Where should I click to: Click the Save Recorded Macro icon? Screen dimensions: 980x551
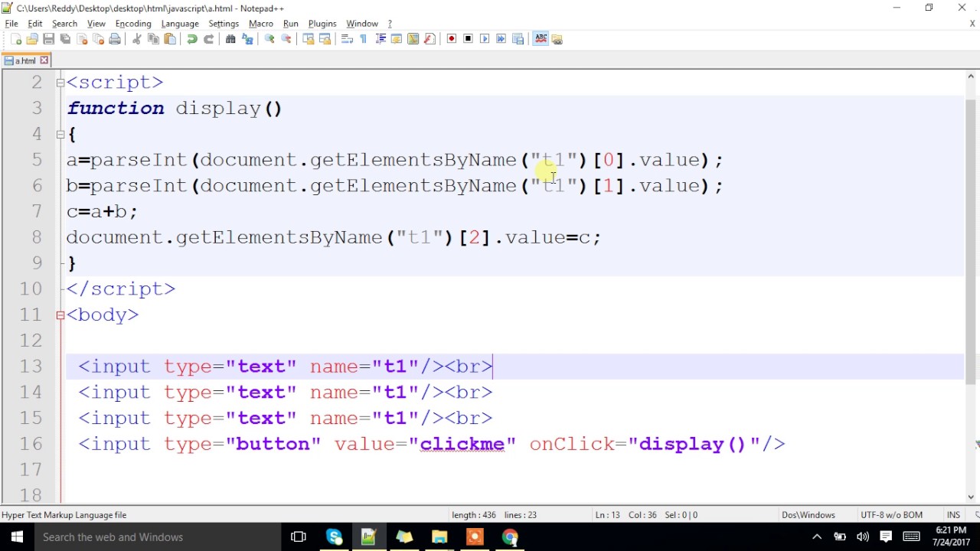pyautogui.click(x=518, y=39)
